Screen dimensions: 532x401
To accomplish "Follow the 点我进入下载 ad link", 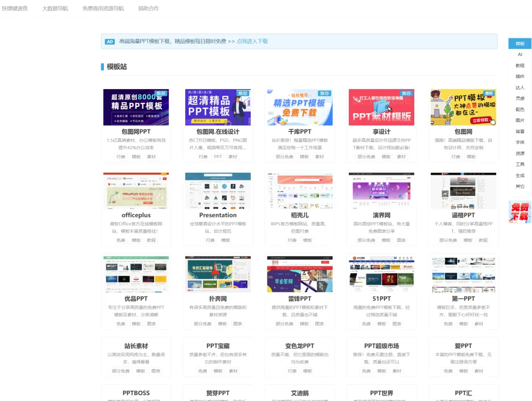I will point(252,41).
